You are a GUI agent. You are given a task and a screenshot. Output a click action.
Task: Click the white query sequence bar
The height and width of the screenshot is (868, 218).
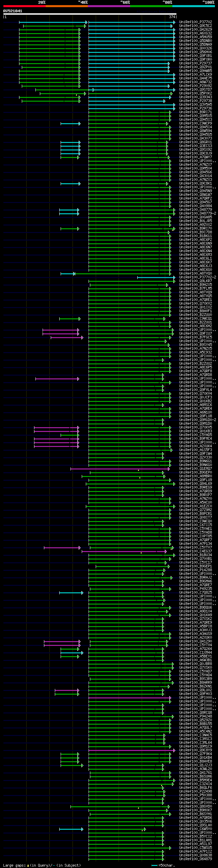90,14
